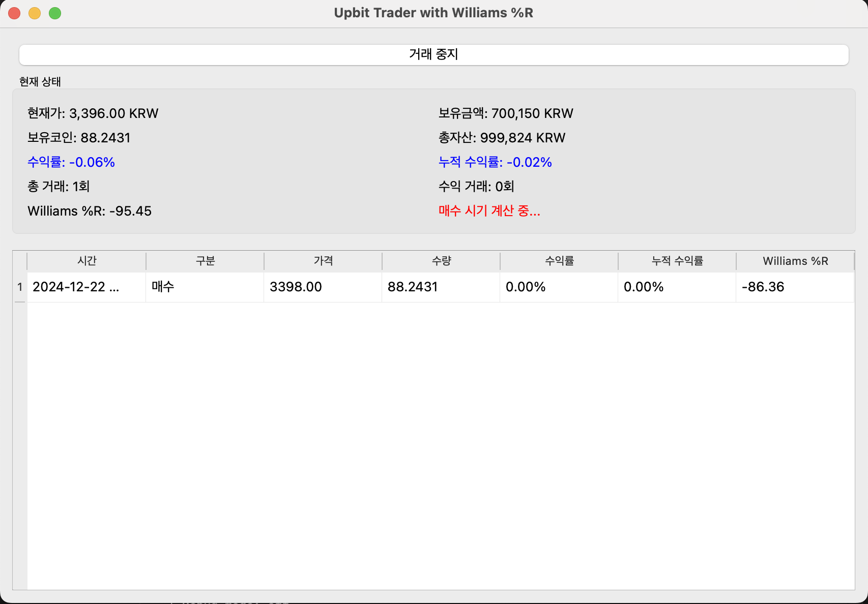This screenshot has width=868, height=604.
Task: Click the Williams %R: -95.45 status label
Action: (x=90, y=210)
